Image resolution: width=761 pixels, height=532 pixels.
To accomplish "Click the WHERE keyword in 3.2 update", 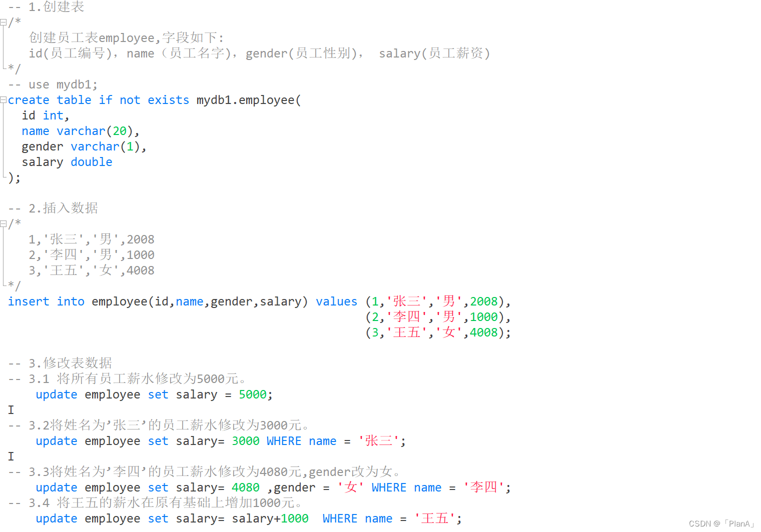I will pyautogui.click(x=283, y=440).
